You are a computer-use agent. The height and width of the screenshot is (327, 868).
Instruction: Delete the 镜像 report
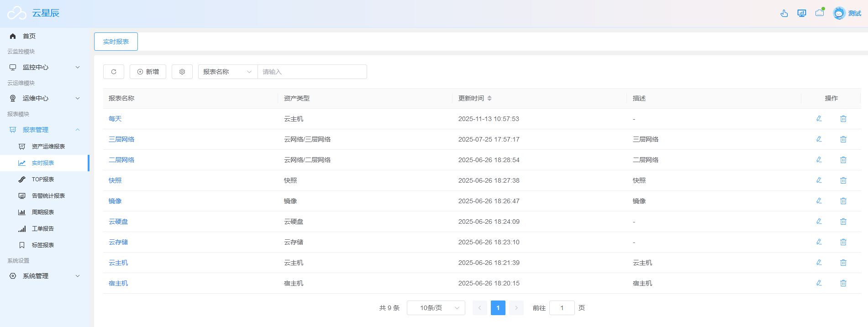843,201
